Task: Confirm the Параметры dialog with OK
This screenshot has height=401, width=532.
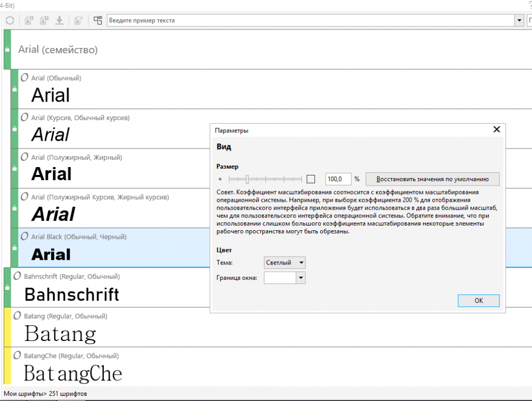Action: click(479, 300)
